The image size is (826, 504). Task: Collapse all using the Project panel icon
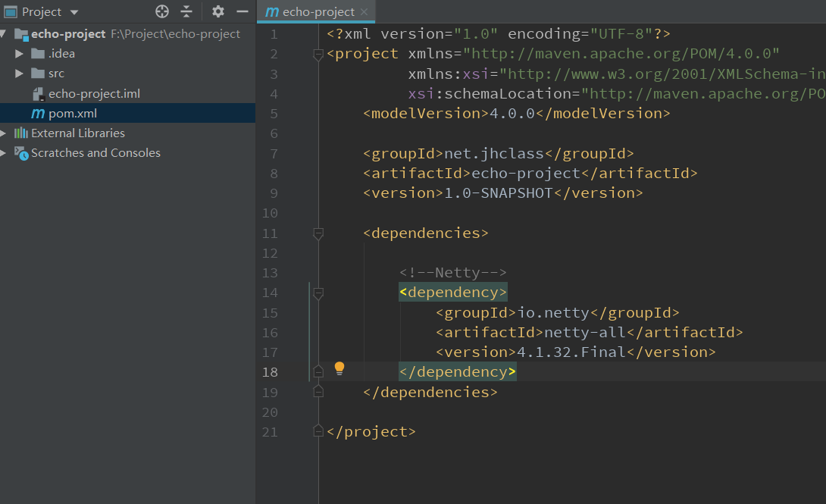(186, 11)
